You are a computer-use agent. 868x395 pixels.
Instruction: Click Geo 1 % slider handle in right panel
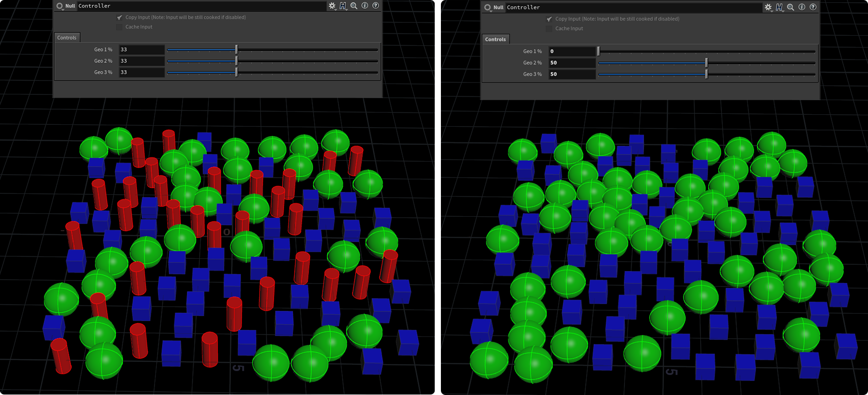point(599,51)
